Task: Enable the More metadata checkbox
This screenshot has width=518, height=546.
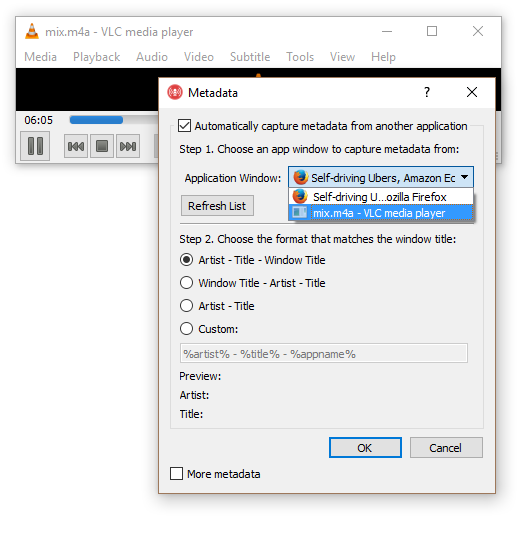Action: [176, 474]
